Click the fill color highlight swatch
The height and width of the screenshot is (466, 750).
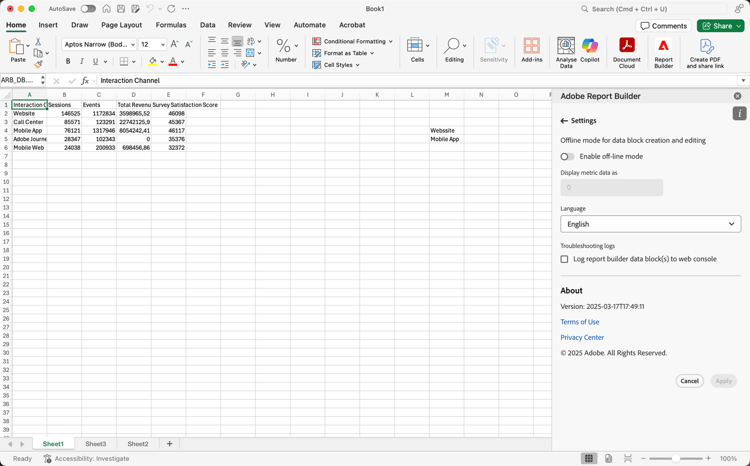point(153,62)
